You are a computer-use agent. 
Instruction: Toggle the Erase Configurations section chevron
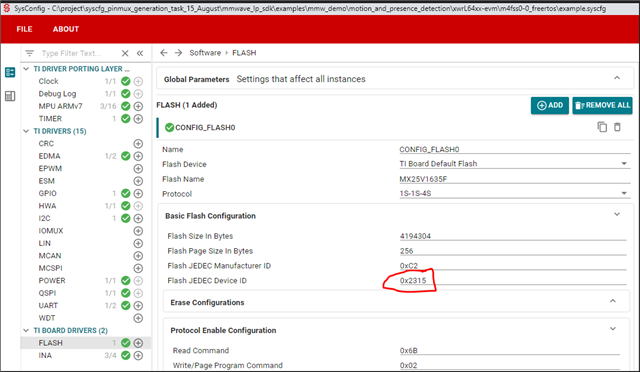point(613,301)
